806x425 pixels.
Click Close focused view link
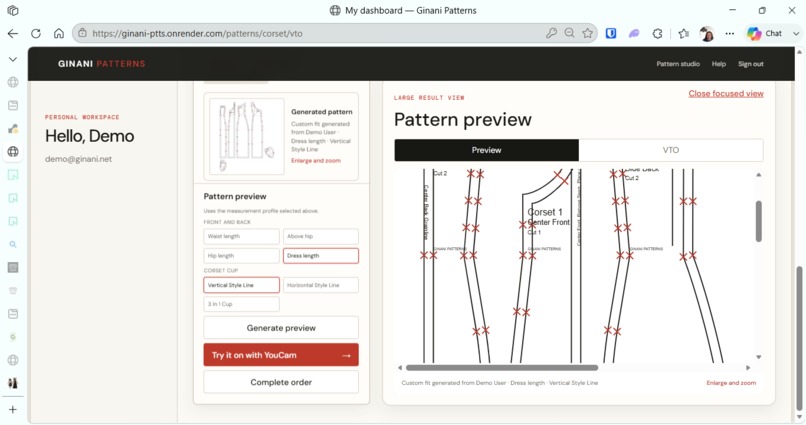tap(726, 94)
